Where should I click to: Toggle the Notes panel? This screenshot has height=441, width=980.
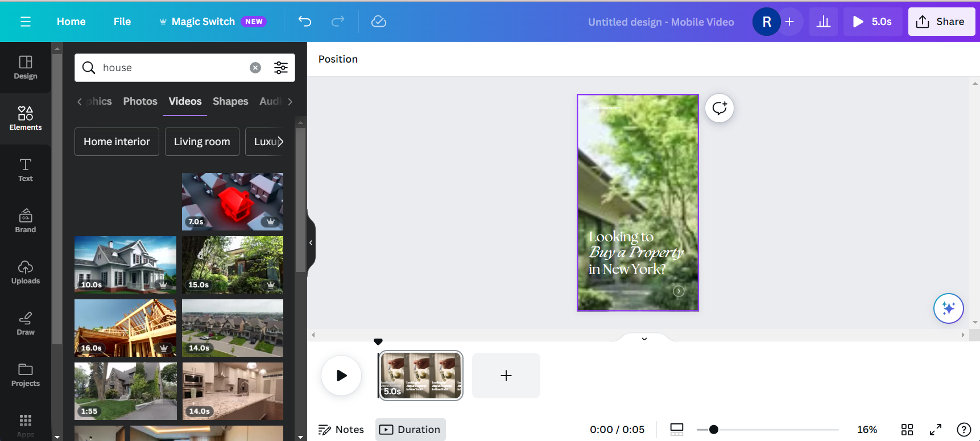[x=341, y=430]
